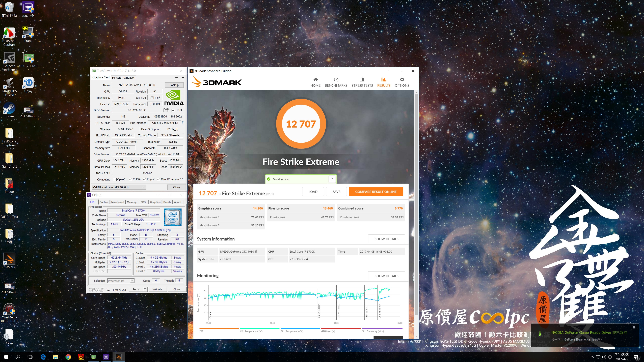Click the CPU Temperature legend color bar

[x=259, y=328]
